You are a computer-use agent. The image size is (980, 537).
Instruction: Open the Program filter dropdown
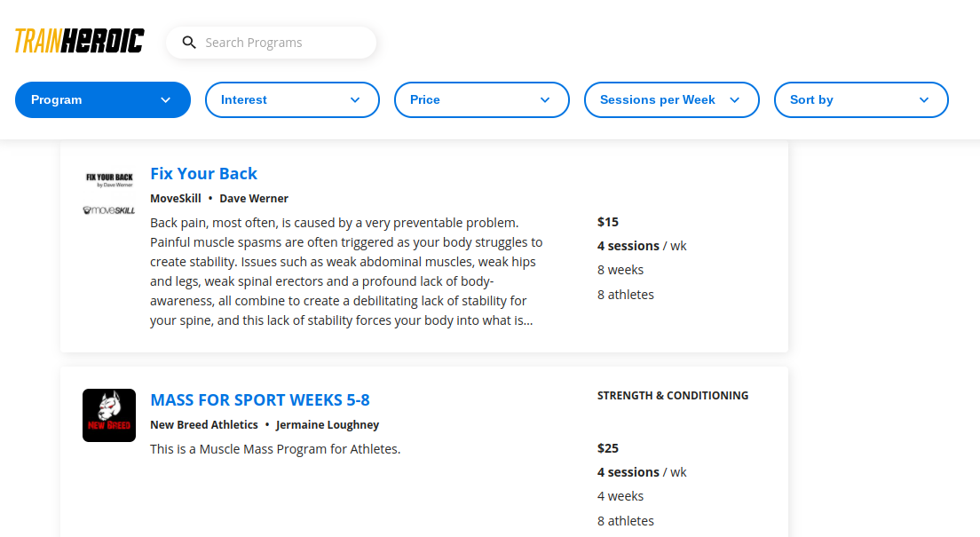pos(102,100)
